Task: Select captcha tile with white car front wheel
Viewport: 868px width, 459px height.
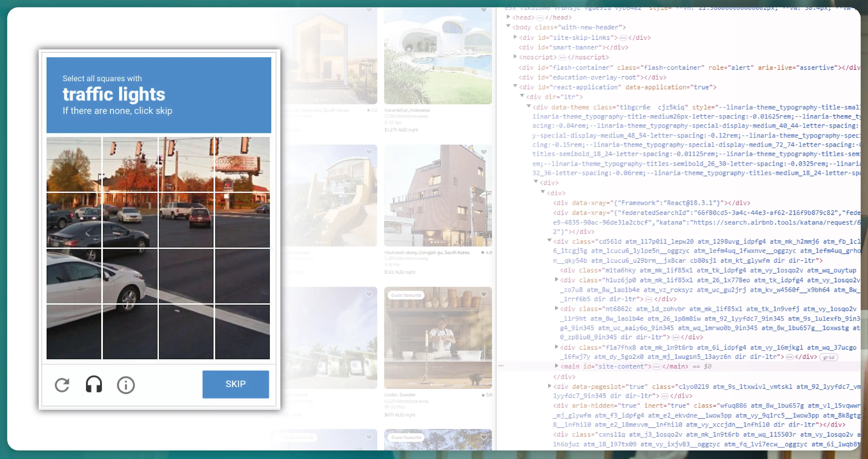Action: (130, 276)
